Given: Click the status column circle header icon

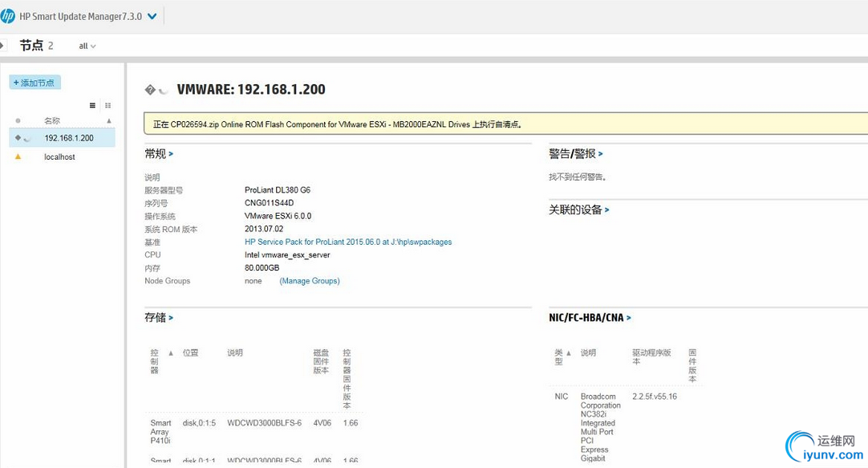Looking at the screenshot, I should coord(18,120).
